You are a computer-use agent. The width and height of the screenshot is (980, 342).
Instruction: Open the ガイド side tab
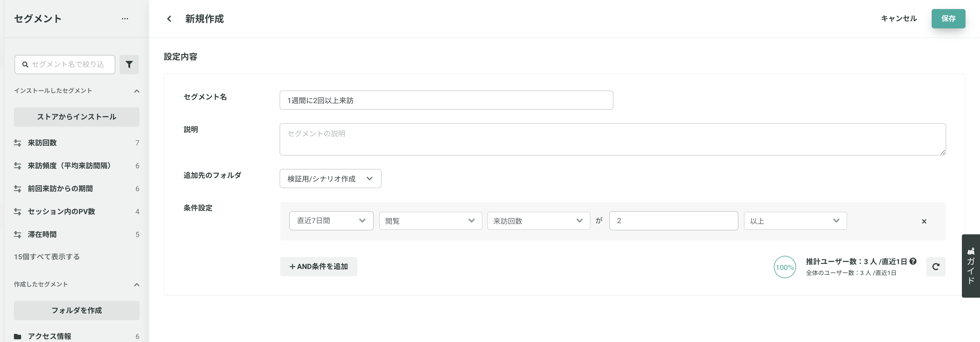pyautogui.click(x=970, y=266)
